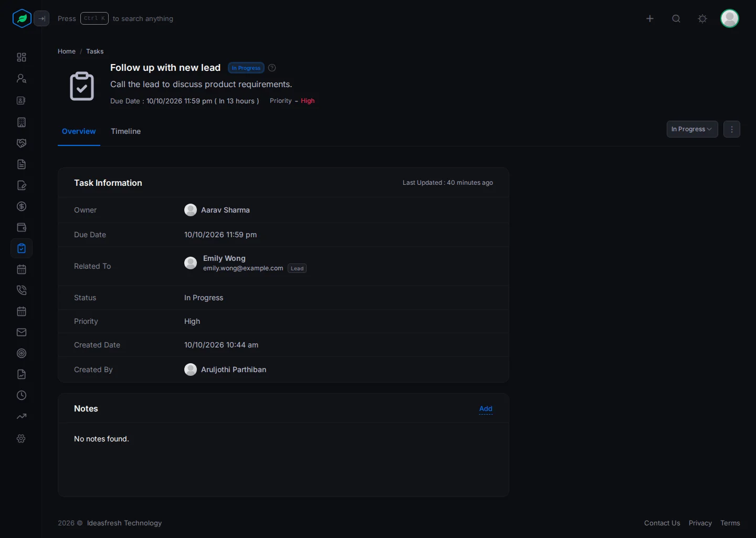Click the In Progress badge beside title

(246, 68)
